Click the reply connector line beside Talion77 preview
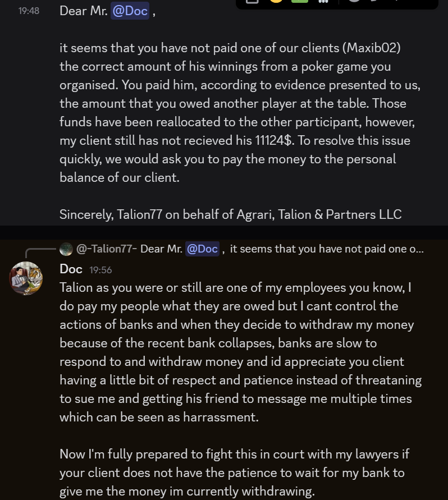448x500 pixels. pyautogui.click(x=40, y=253)
